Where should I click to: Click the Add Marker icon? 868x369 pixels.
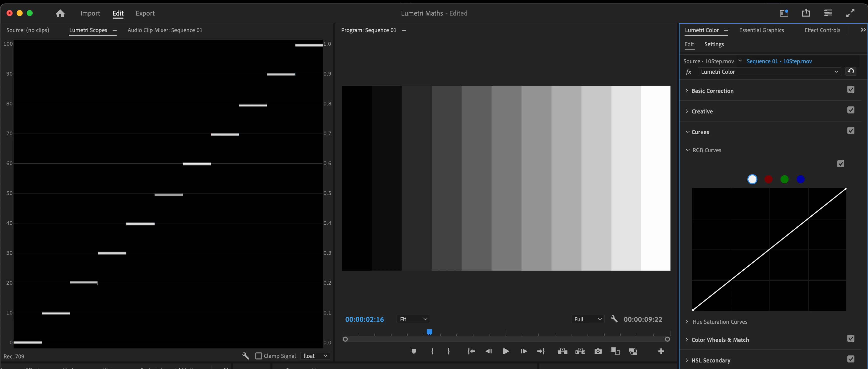[414, 351]
